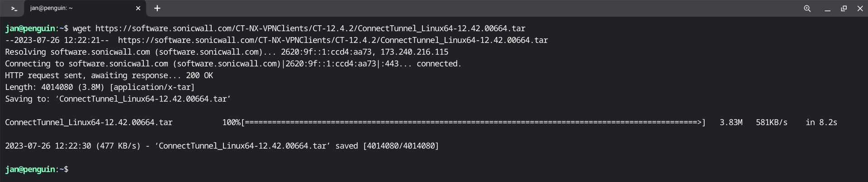Minimize the terminal window
Viewport: 868px width, 182px height.
tap(827, 9)
